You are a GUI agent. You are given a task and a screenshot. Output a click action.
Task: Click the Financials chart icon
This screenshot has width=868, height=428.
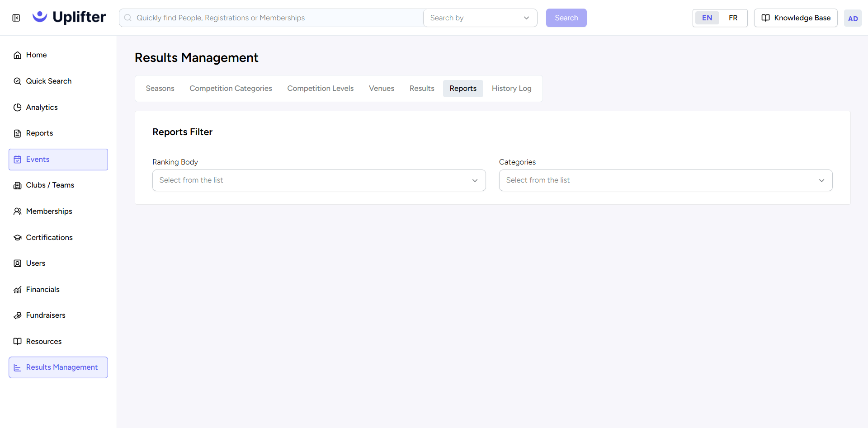click(18, 290)
